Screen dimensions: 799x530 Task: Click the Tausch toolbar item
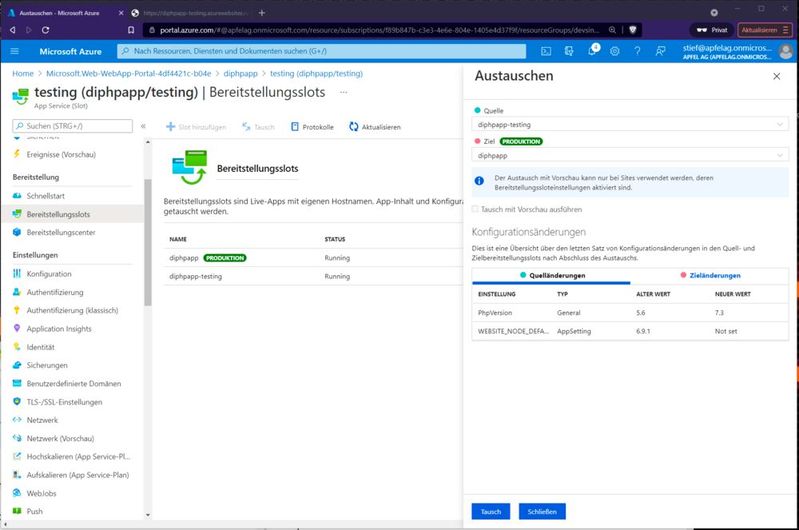coord(258,127)
